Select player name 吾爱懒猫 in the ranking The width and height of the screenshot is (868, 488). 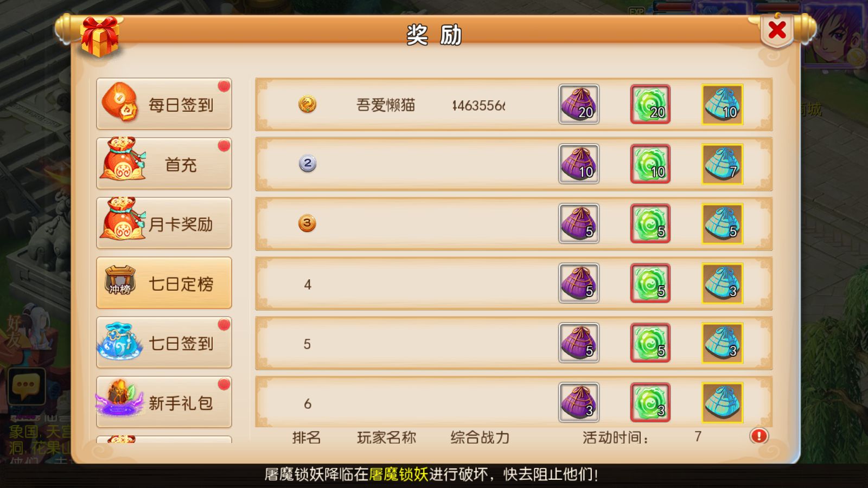386,105
